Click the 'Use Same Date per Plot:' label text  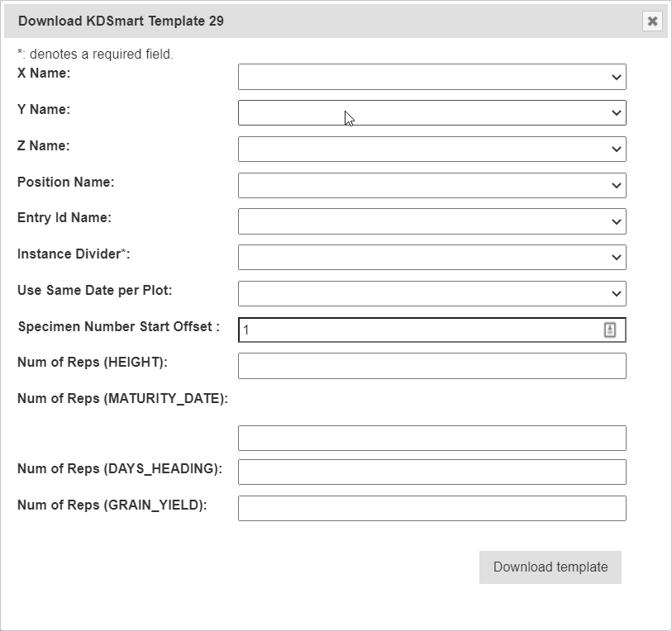95,291
